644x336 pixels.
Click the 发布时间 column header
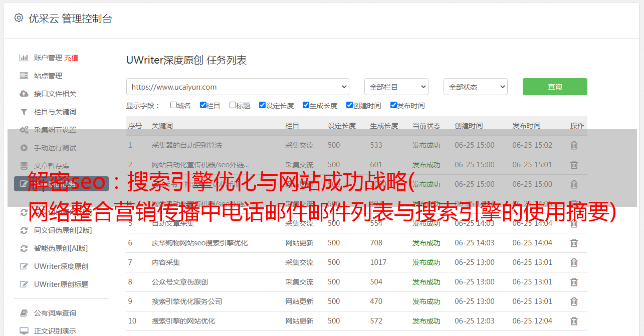click(526, 126)
